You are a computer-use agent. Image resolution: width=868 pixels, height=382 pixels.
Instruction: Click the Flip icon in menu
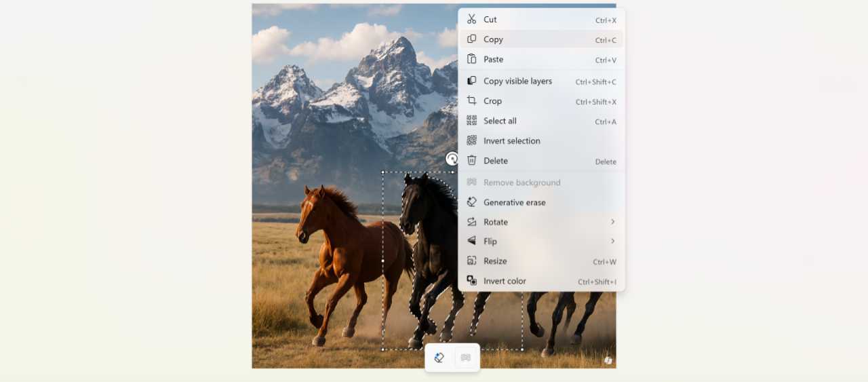(471, 241)
